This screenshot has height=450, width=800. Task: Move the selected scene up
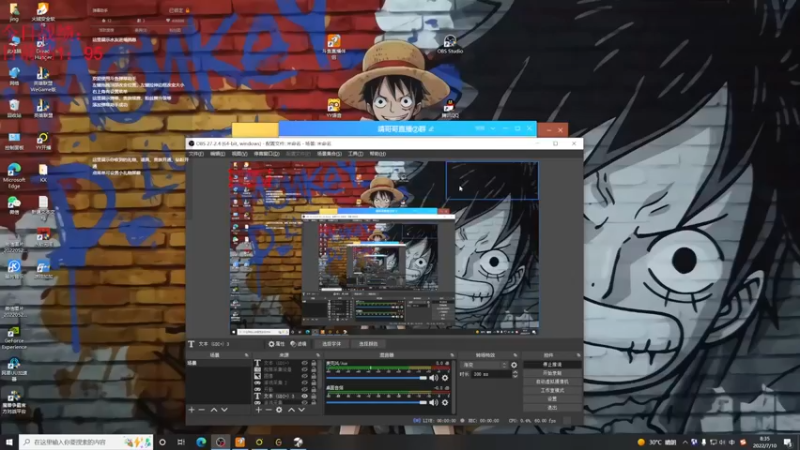[x=214, y=410]
